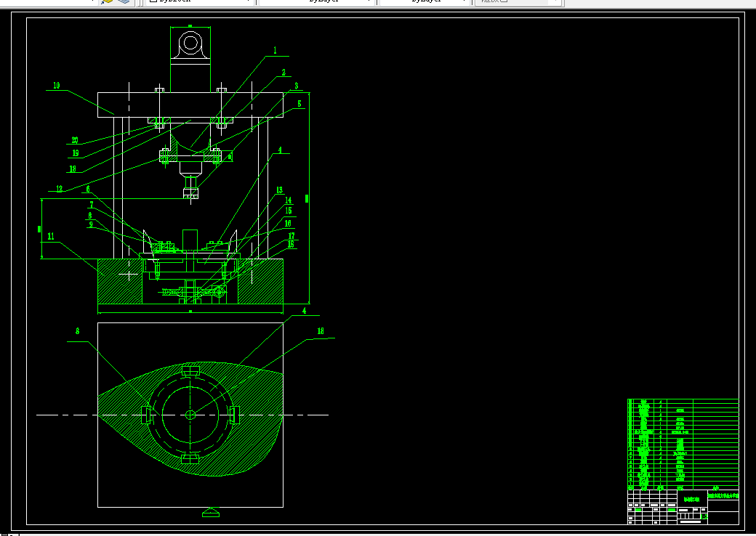The image size is (756, 536).
Task: Select part callout number 12
Action: click(60, 188)
